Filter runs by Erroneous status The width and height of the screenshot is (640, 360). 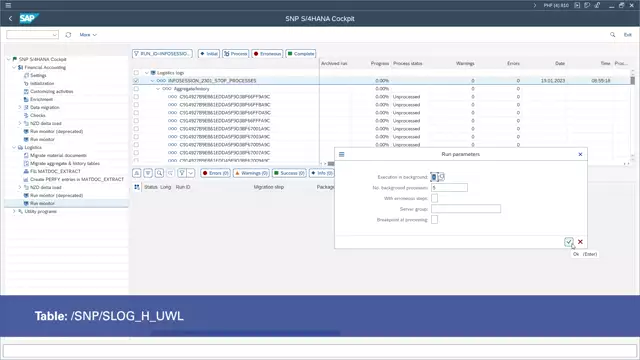tap(267, 53)
